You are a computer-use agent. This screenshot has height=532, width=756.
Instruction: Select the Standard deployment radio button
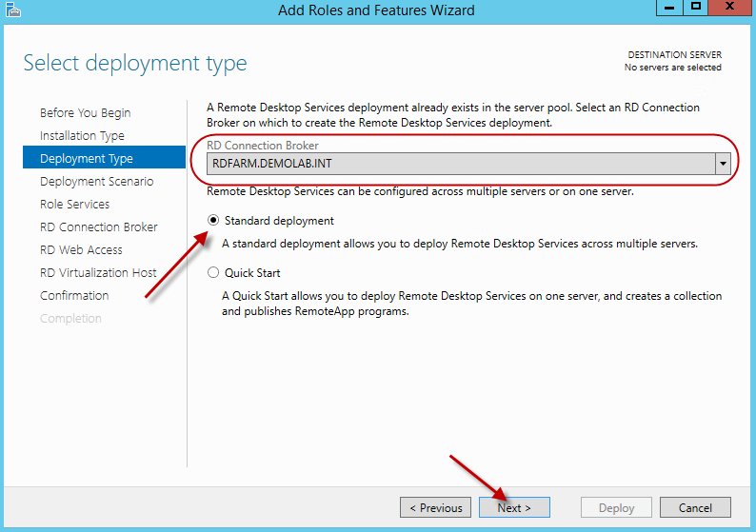(214, 221)
